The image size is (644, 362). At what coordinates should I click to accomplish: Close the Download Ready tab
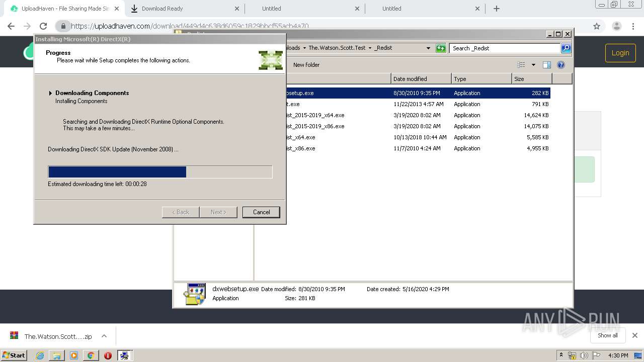click(x=237, y=9)
